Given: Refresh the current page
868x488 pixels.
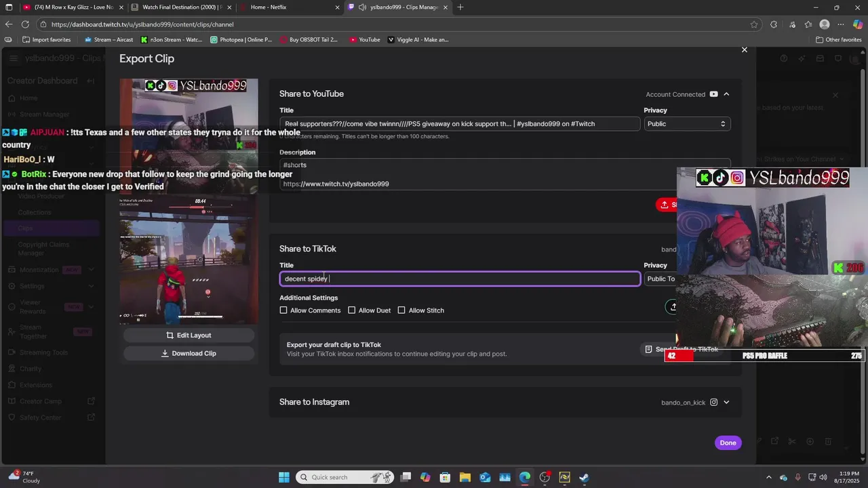Looking at the screenshot, I should (25, 24).
